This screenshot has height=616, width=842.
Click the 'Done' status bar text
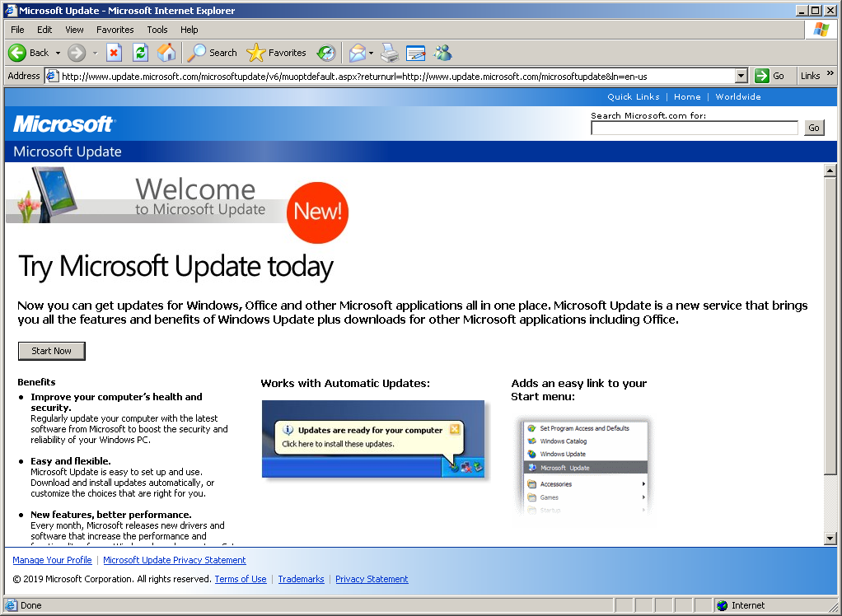(x=30, y=605)
